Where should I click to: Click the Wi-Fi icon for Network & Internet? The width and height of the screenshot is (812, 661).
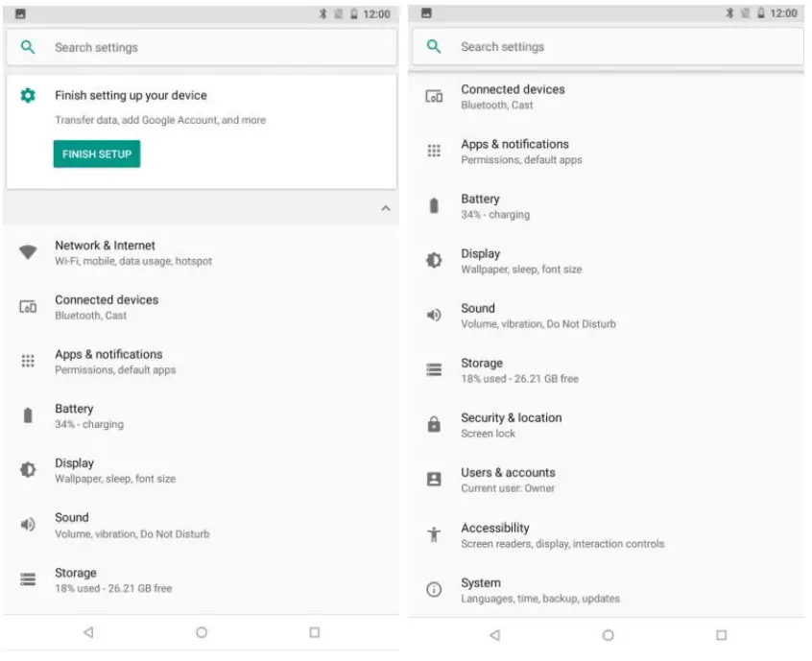28,252
